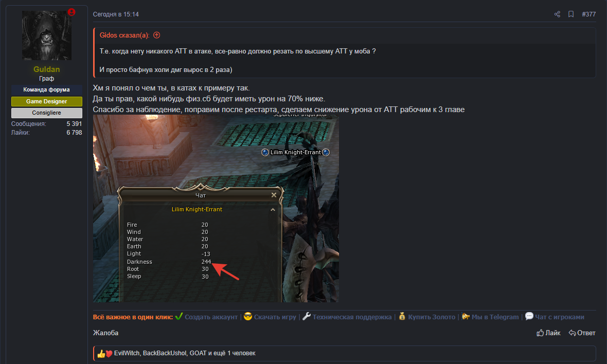
Task: Click the Ответ reply button
Action: point(582,333)
